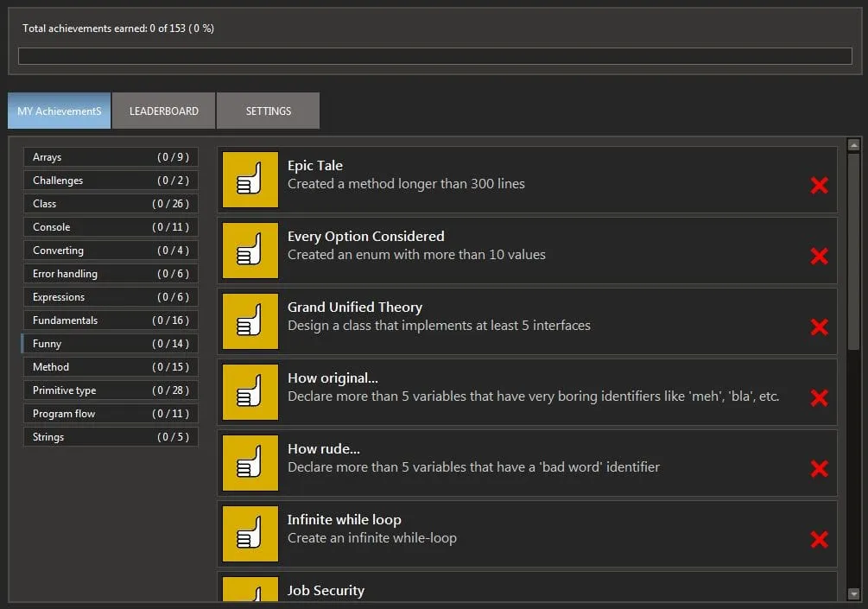Click the How rude... achievement title
The image size is (868, 609).
[324, 449]
